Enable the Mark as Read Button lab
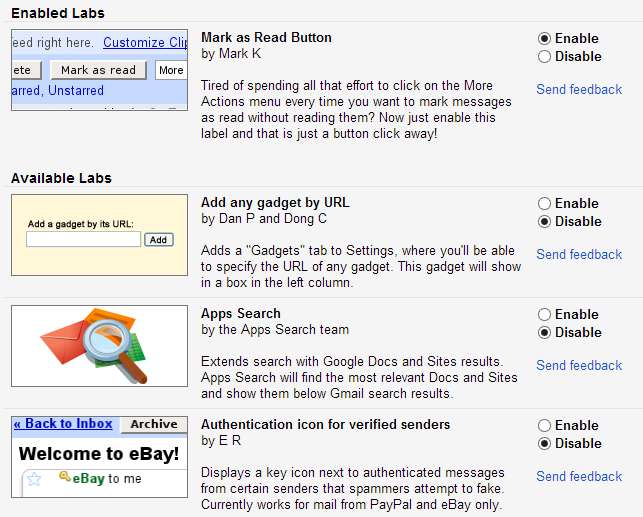This screenshot has height=517, width=643. click(545, 39)
